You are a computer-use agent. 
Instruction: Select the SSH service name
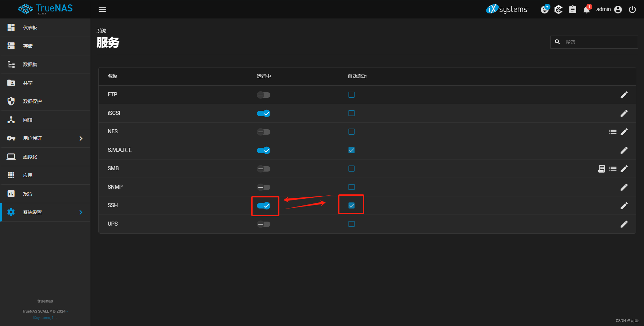tap(113, 205)
